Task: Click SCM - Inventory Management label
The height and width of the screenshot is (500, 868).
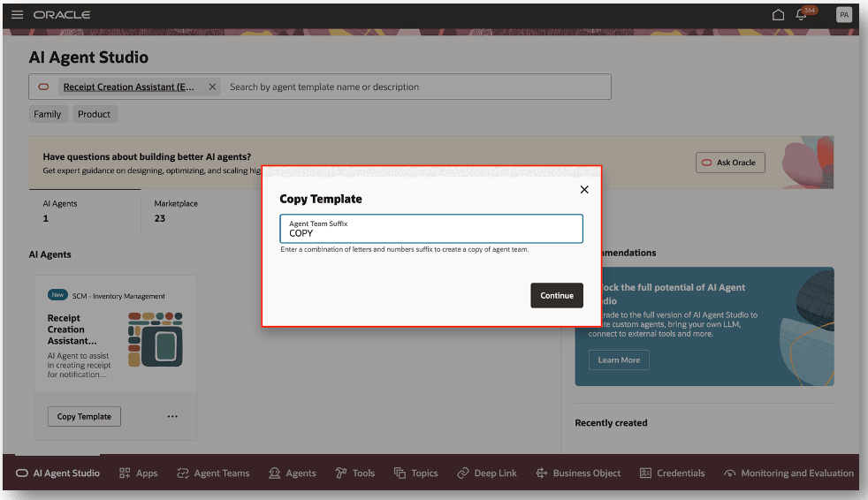Action: [x=118, y=296]
